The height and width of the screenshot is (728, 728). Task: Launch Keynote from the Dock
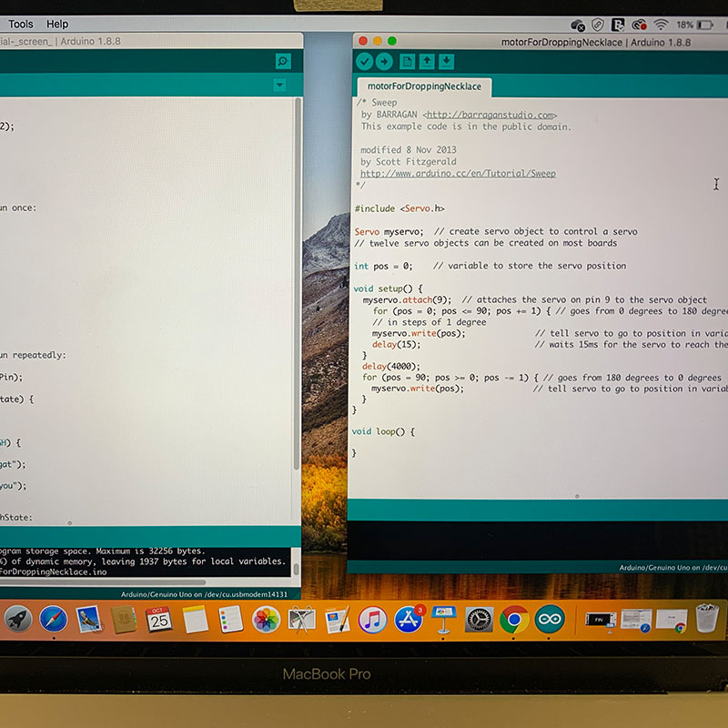click(x=443, y=620)
